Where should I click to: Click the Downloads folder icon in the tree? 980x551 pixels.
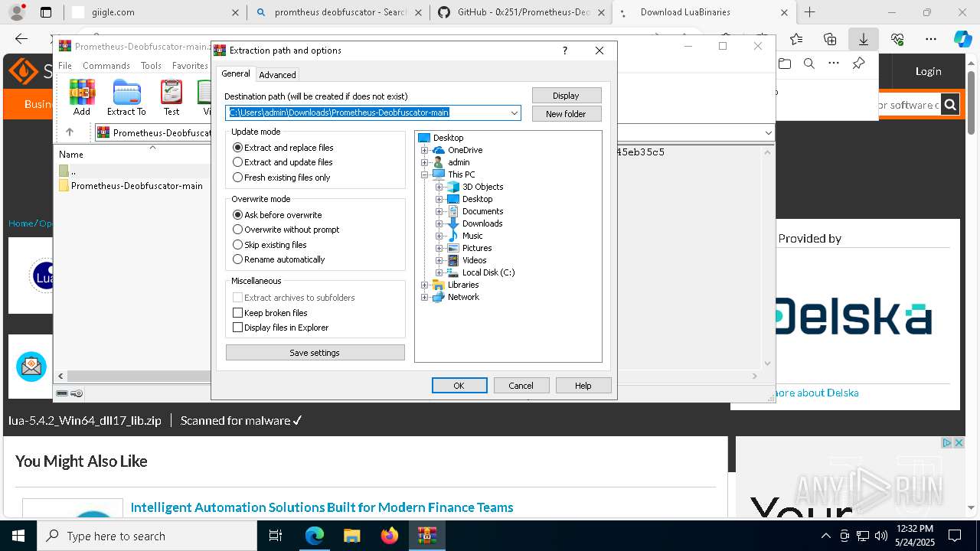(453, 223)
